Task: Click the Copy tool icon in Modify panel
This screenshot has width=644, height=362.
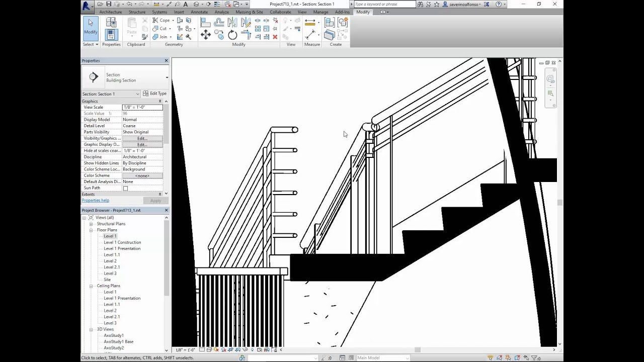Action: (219, 35)
